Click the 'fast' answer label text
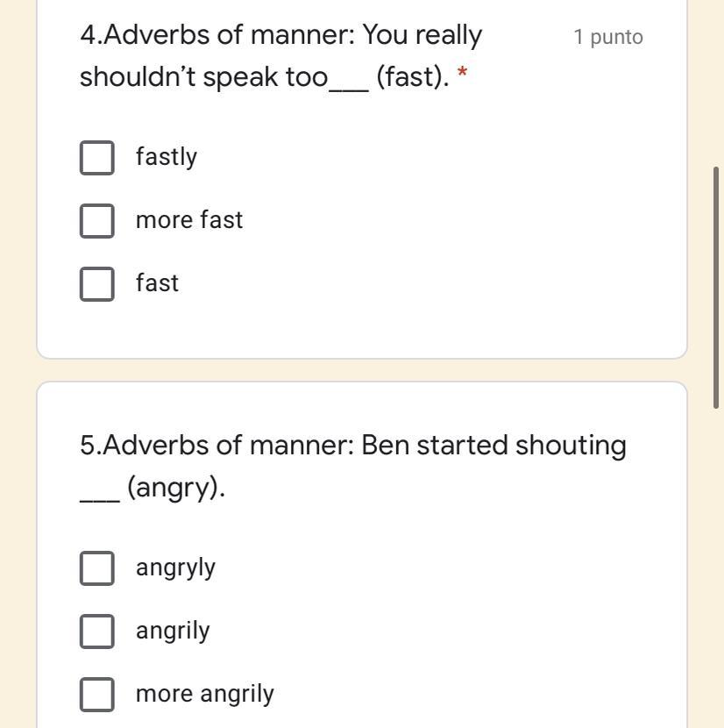 tap(157, 283)
